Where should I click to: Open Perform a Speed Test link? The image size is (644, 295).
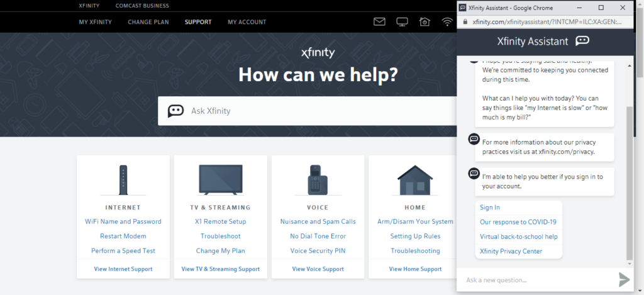pyautogui.click(x=123, y=250)
